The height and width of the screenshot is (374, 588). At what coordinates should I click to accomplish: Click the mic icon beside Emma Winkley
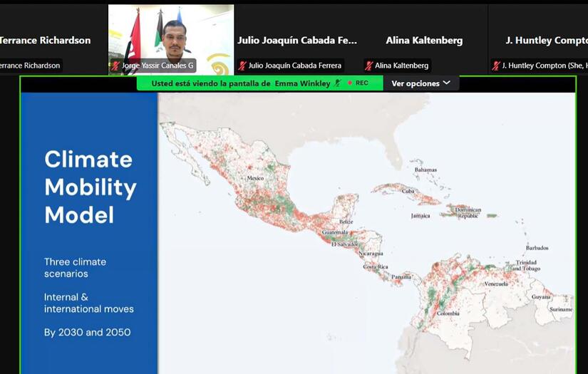click(338, 83)
